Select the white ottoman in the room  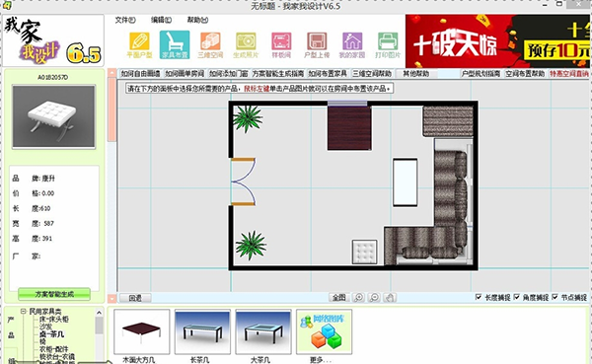365,252
